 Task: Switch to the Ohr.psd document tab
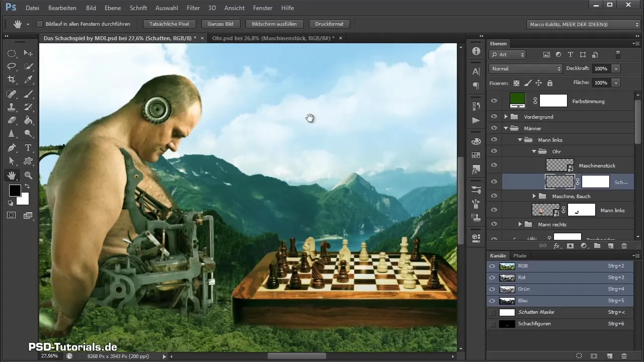(274, 38)
